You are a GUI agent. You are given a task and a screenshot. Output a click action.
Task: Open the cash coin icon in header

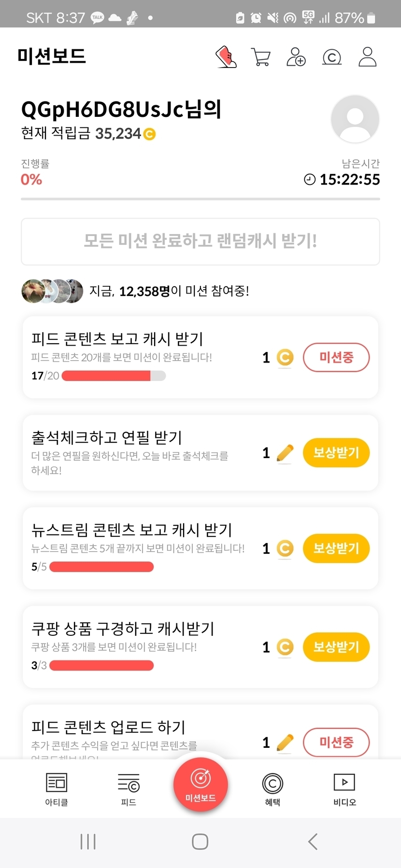(332, 57)
